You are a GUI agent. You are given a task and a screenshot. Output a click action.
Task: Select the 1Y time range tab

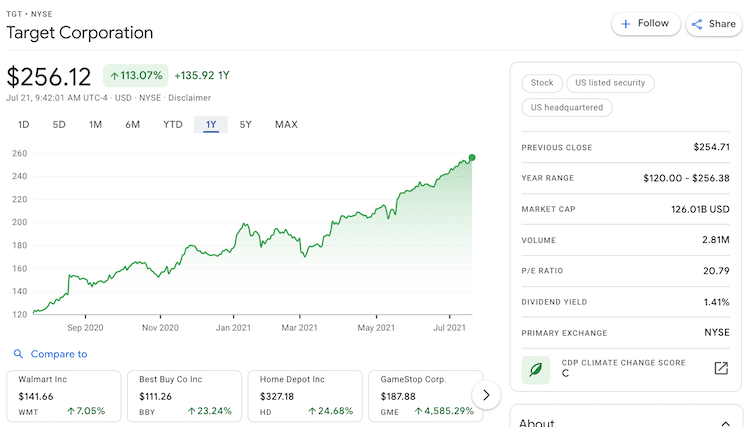coord(211,125)
